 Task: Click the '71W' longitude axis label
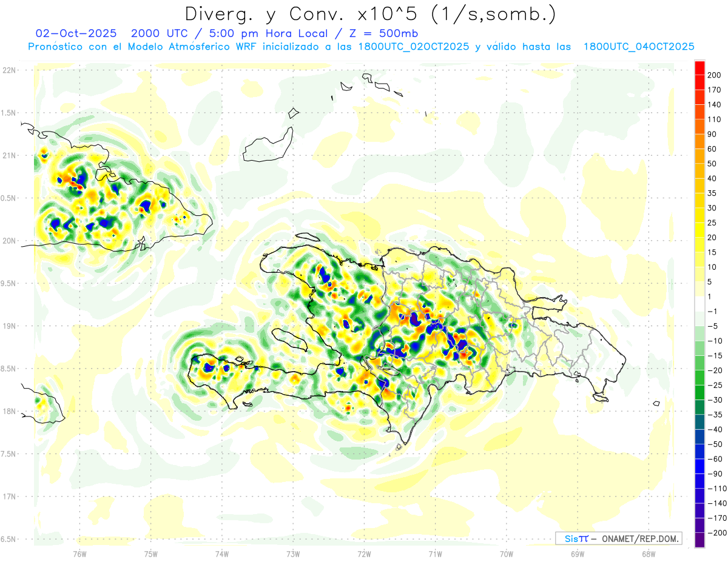point(435,554)
